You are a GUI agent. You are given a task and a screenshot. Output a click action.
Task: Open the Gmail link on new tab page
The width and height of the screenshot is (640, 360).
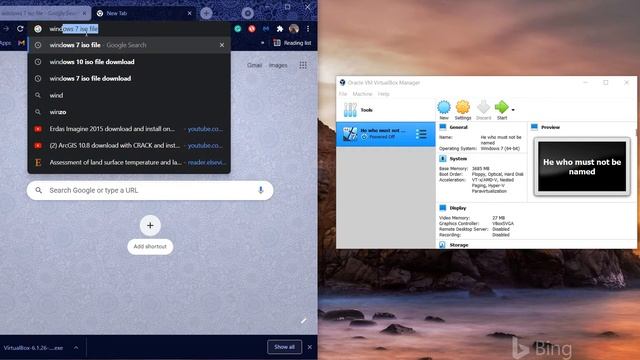point(254,65)
